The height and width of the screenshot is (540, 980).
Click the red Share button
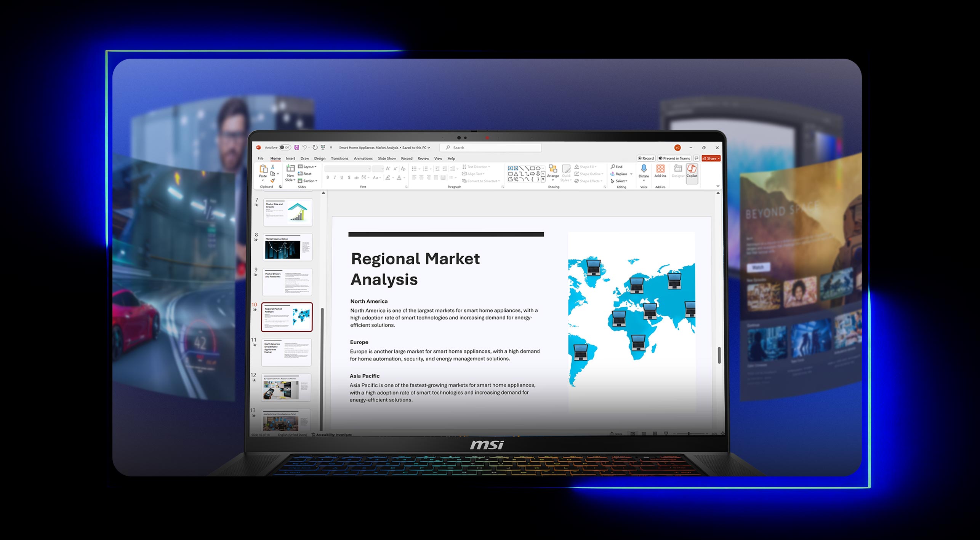(x=711, y=158)
